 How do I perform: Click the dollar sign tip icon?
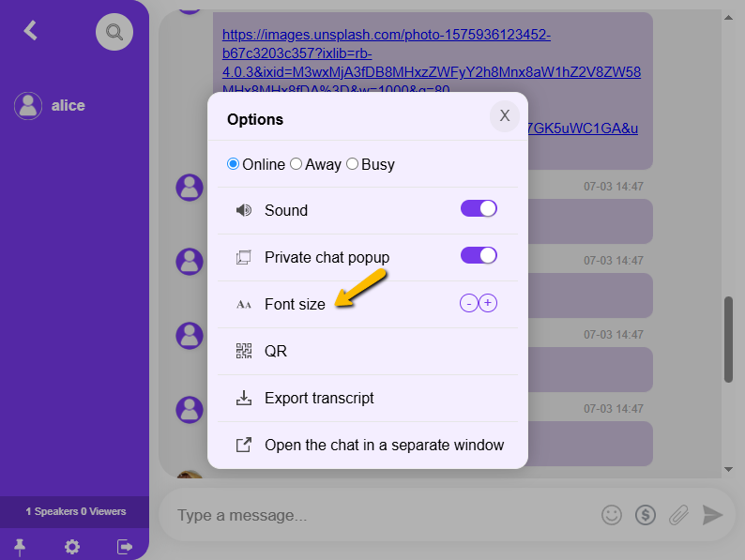(x=645, y=514)
